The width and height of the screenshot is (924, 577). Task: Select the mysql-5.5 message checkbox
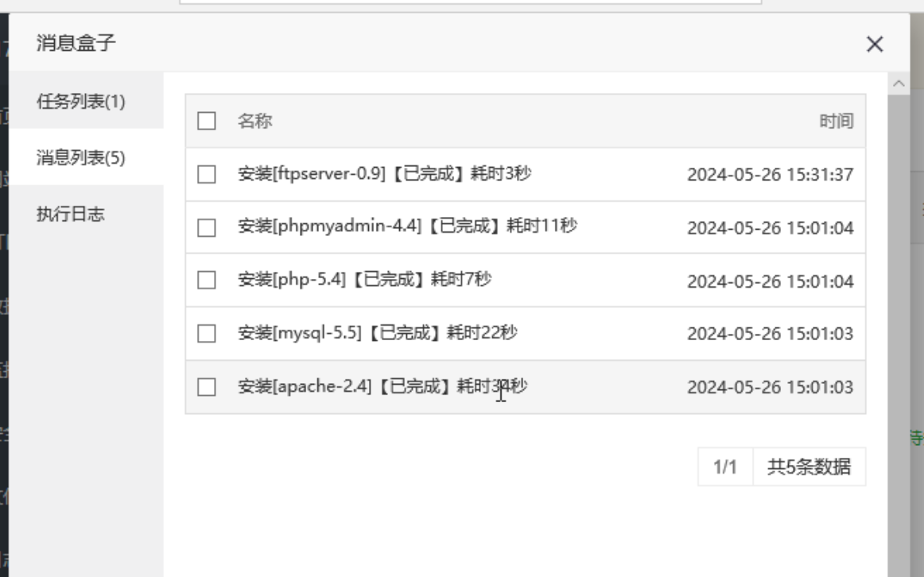206,333
